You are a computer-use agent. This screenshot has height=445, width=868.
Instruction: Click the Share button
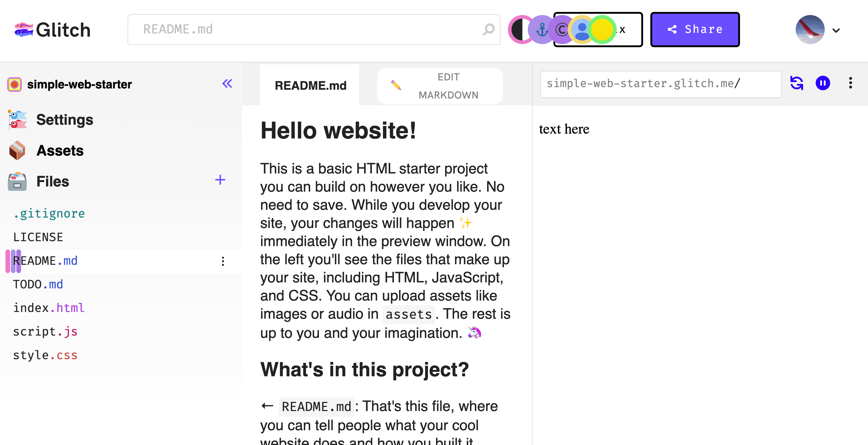coord(695,30)
